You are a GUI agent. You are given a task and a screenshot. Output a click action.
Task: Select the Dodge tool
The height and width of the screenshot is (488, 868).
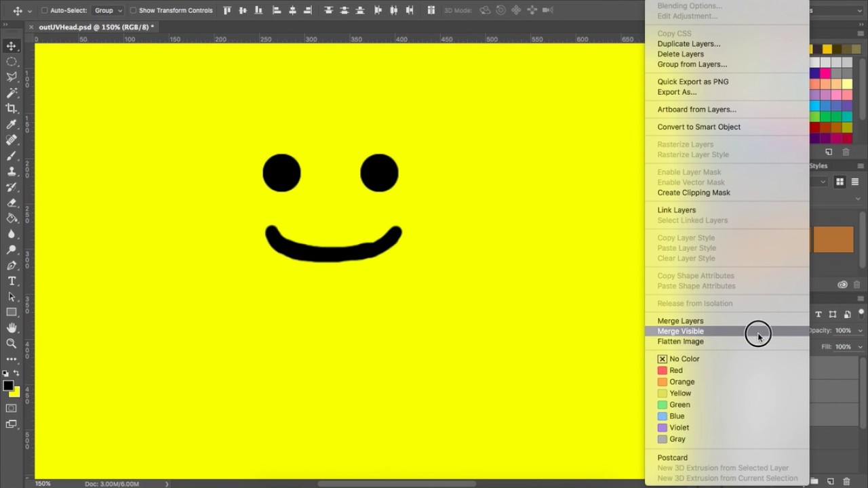12,249
